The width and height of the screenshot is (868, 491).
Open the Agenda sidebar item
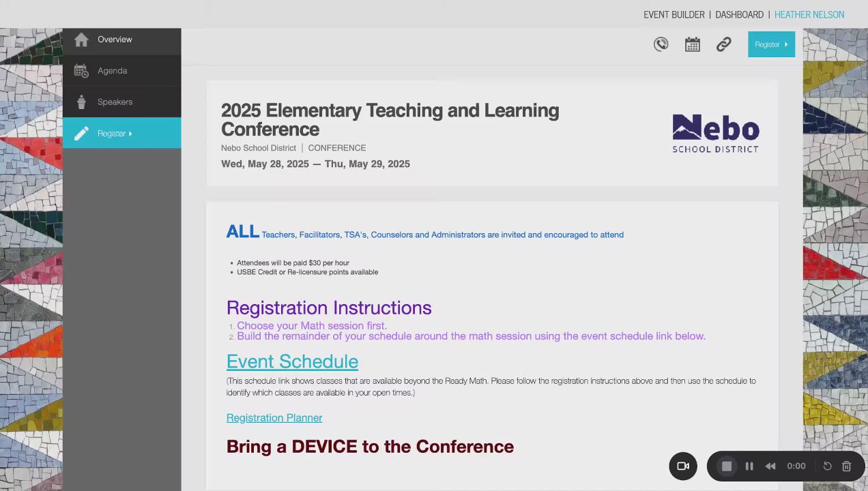click(x=121, y=71)
